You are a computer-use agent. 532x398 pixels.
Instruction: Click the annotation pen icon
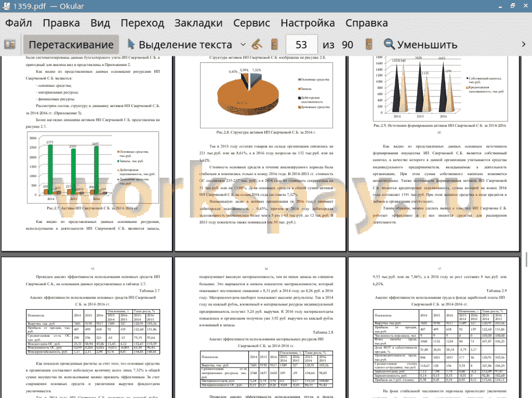tap(257, 45)
